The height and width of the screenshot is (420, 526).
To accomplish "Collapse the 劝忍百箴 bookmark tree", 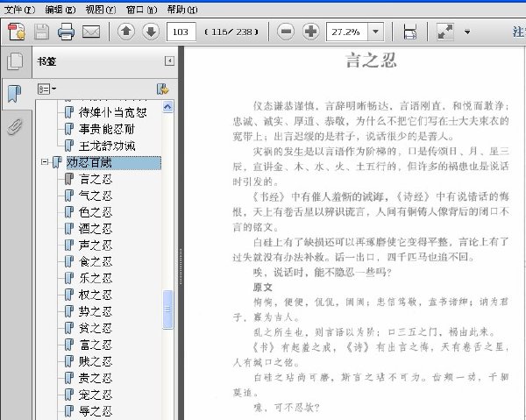I will pos(45,162).
